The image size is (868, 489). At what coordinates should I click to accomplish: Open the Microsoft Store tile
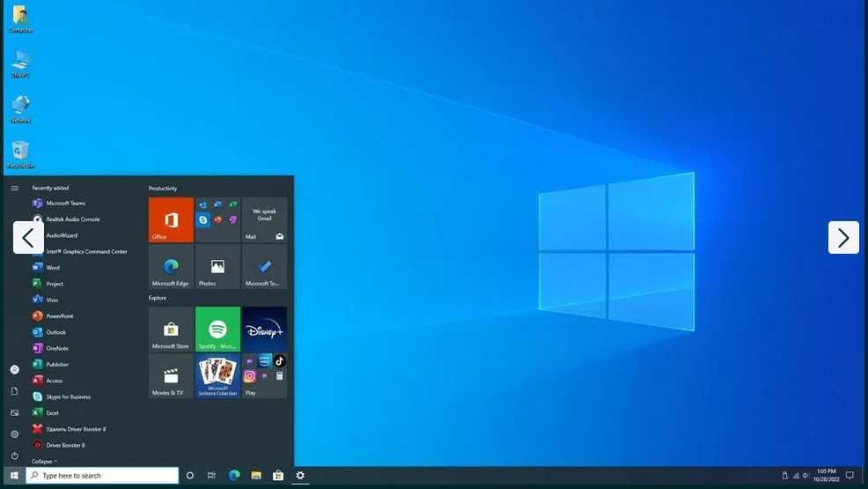click(171, 330)
